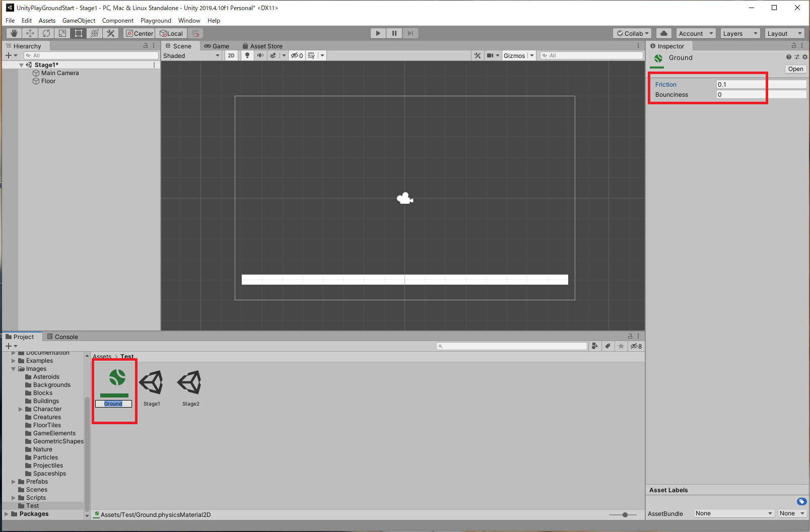Open the GameObject menu
The width and height of the screenshot is (810, 532).
tap(79, 21)
